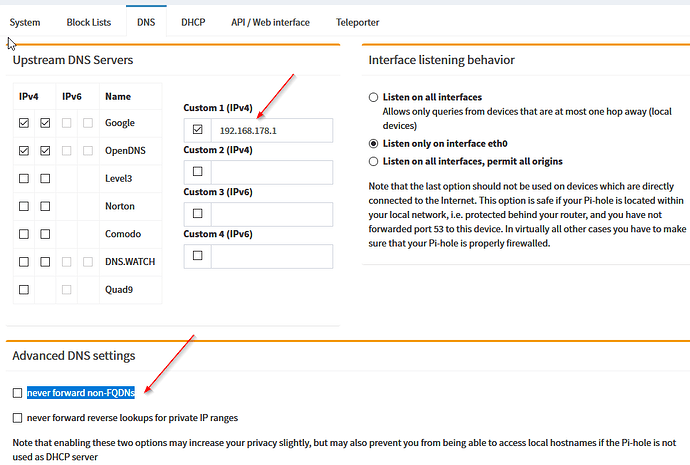Check the first Quad9 IPv4 checkbox
The image size is (690, 465).
pyautogui.click(x=24, y=289)
